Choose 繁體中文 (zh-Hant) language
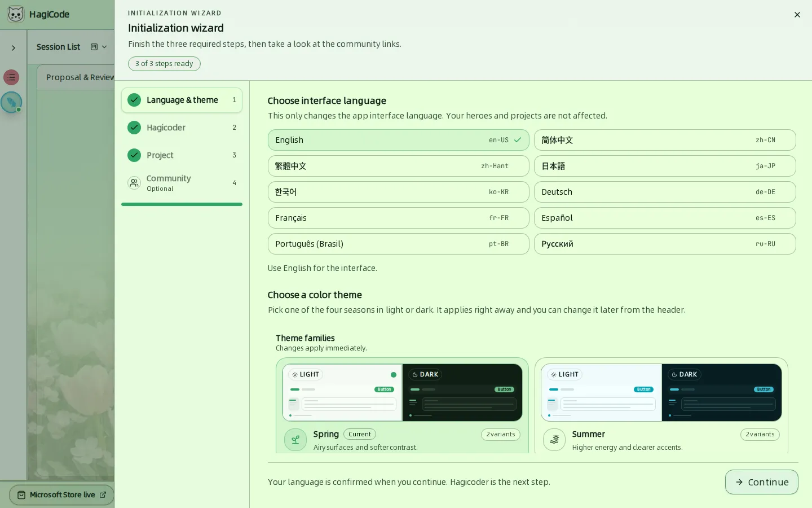This screenshot has width=812, height=508. [399, 166]
